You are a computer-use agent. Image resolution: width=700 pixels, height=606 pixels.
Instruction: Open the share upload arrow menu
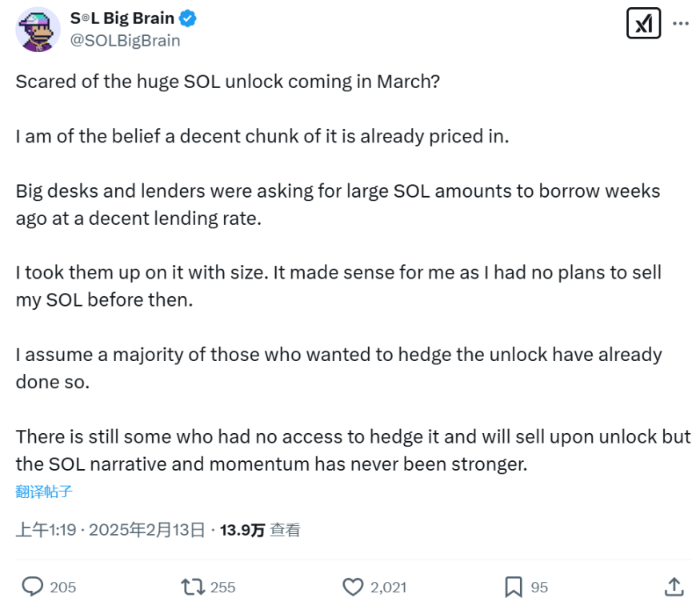(674, 587)
